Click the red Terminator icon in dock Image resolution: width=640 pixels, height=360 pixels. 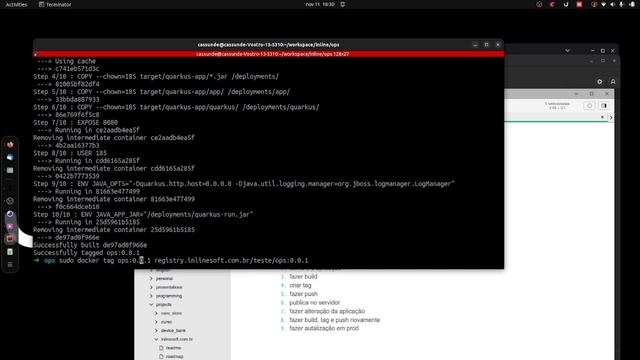click(10, 239)
